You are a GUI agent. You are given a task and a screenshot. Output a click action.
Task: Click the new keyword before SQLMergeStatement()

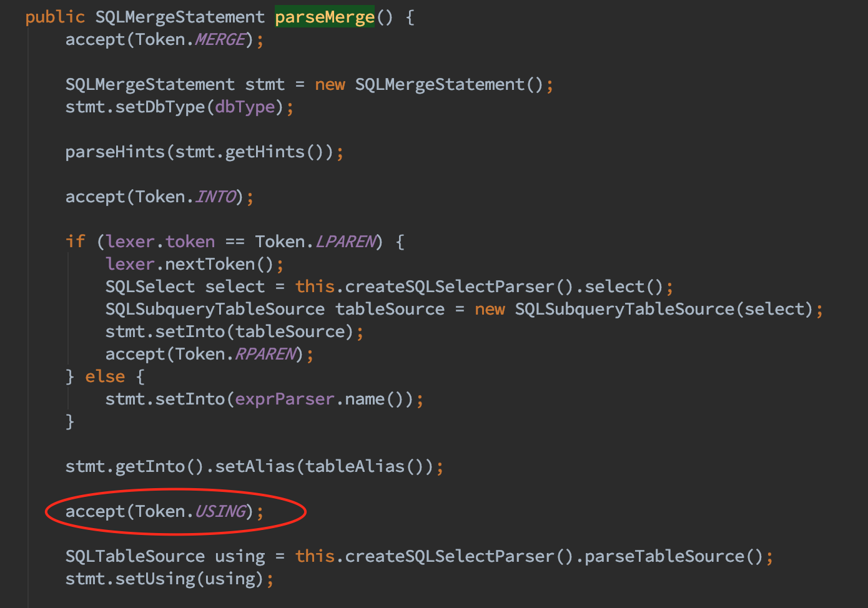coord(330,84)
